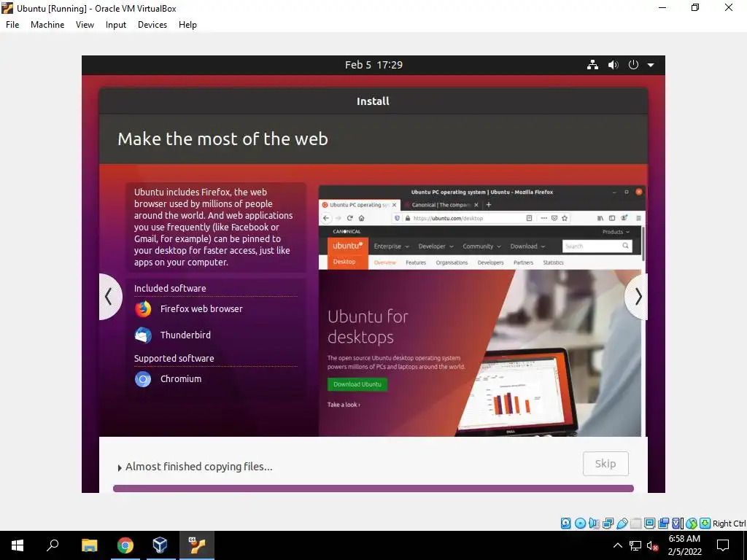
Task: Go to next slide with right arrow
Action: 637,297
